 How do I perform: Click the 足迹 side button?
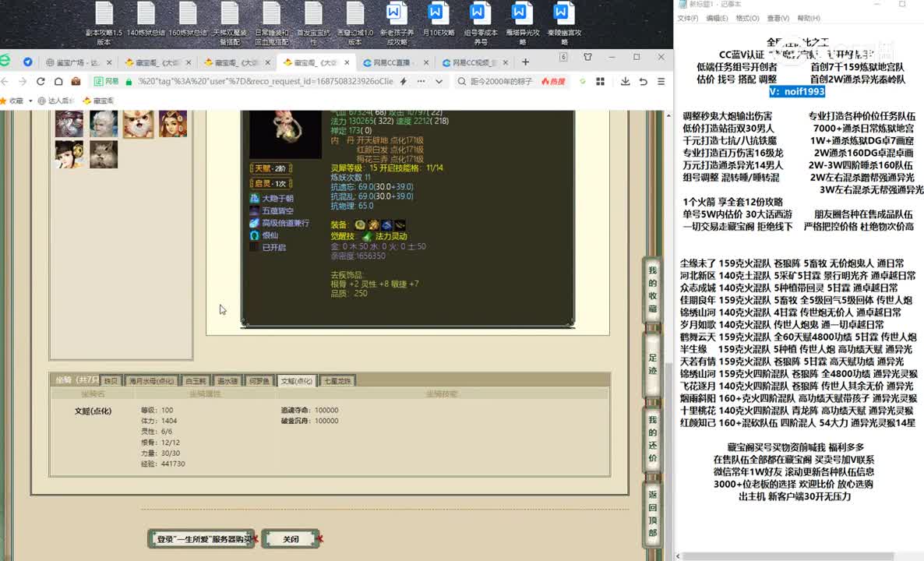(652, 364)
